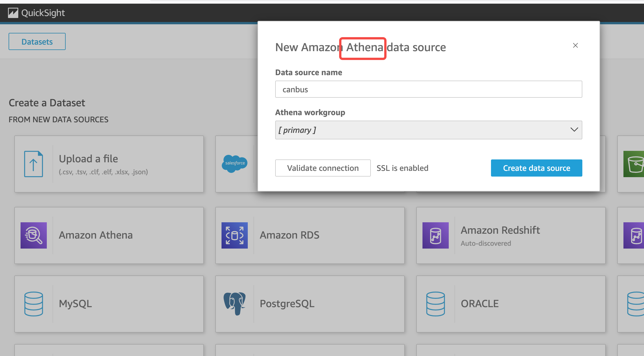This screenshot has height=356, width=644.
Task: Click Validate connection
Action: (323, 168)
